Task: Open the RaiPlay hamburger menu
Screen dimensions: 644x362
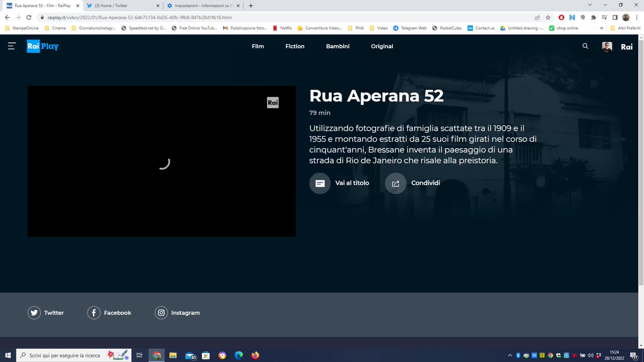Action: [11, 46]
